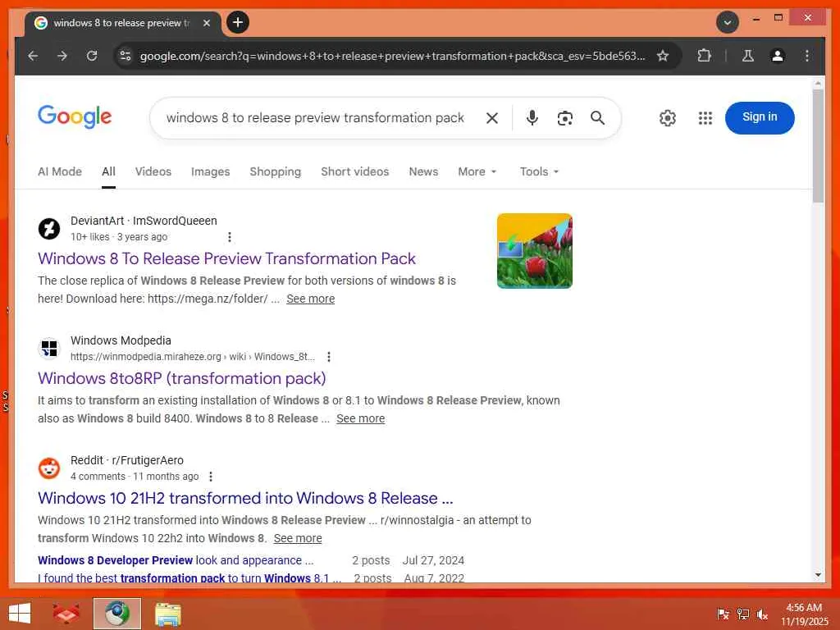Screen dimensions: 840x630
Task: Sign in to Google account
Action: click(760, 117)
